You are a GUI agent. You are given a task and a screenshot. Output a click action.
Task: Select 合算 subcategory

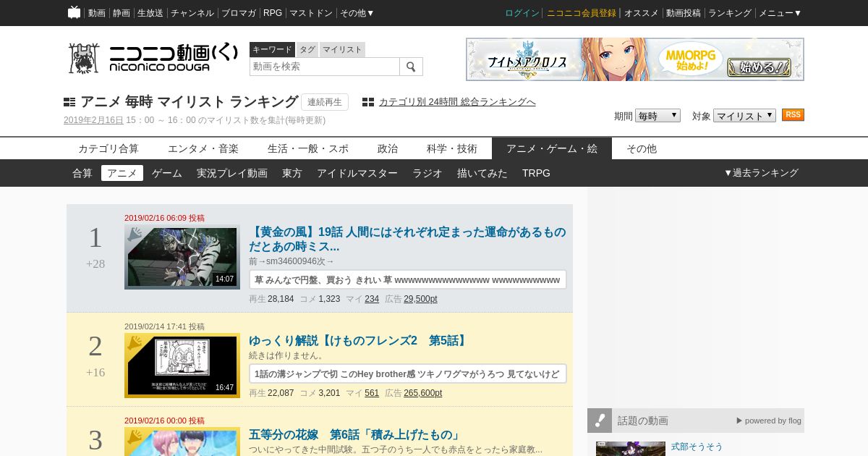[82, 173]
